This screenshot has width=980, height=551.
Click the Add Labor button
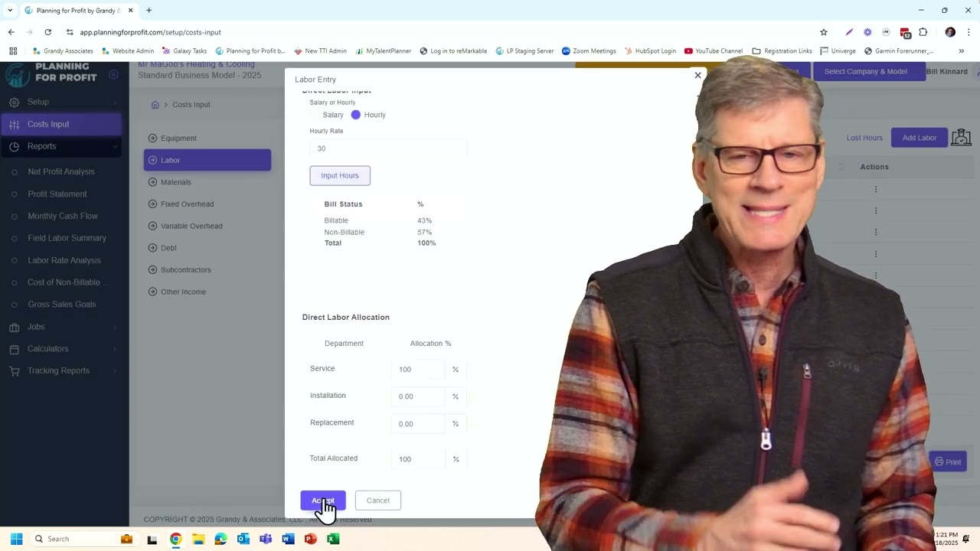coord(920,138)
